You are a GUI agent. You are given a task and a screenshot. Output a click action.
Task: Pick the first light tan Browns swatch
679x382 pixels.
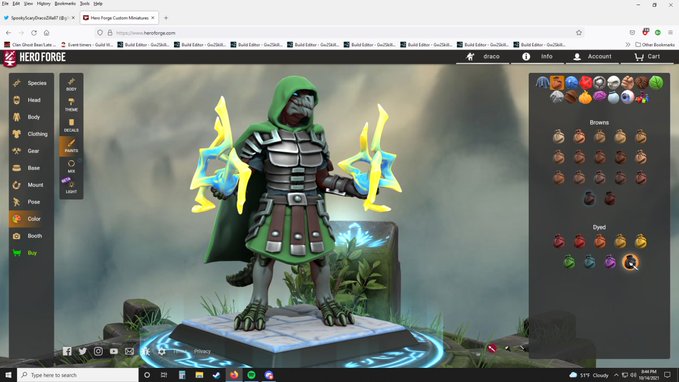[559, 137]
